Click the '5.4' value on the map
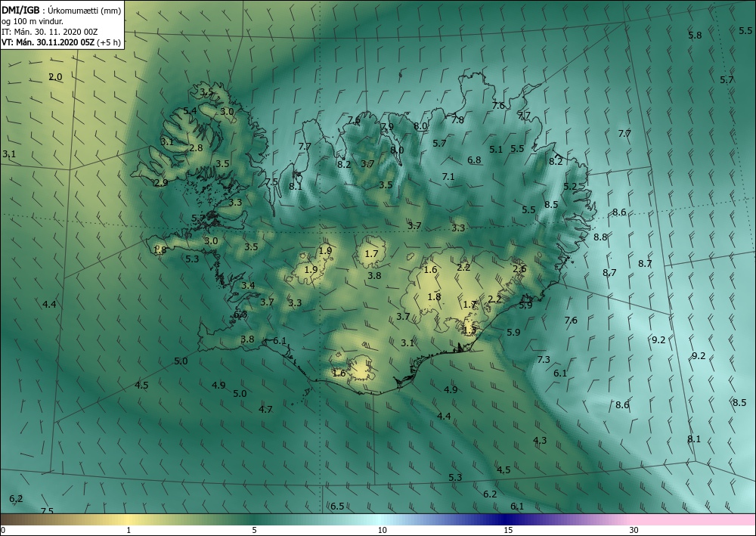This screenshot has width=756, height=536. tap(190, 111)
